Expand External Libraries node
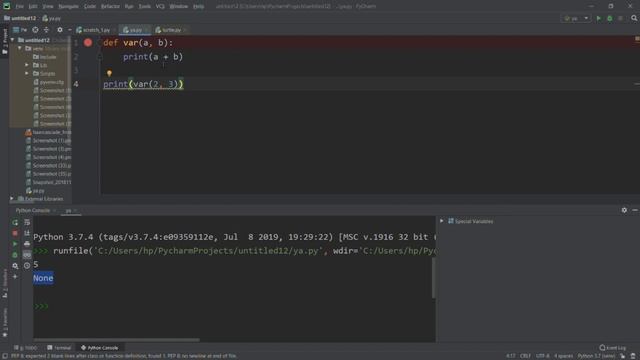 point(12,199)
